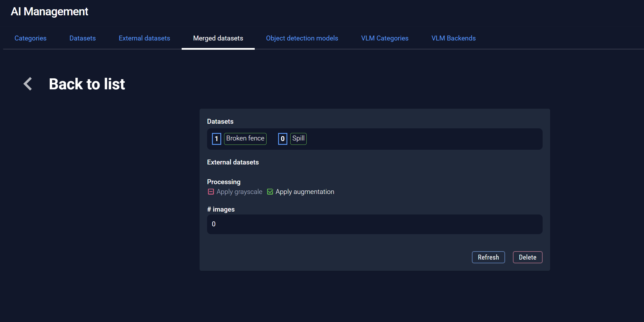Screen dimensions: 644x322
Task: Click the red minus icon beside Apply grayscale
Action: pyautogui.click(x=211, y=191)
